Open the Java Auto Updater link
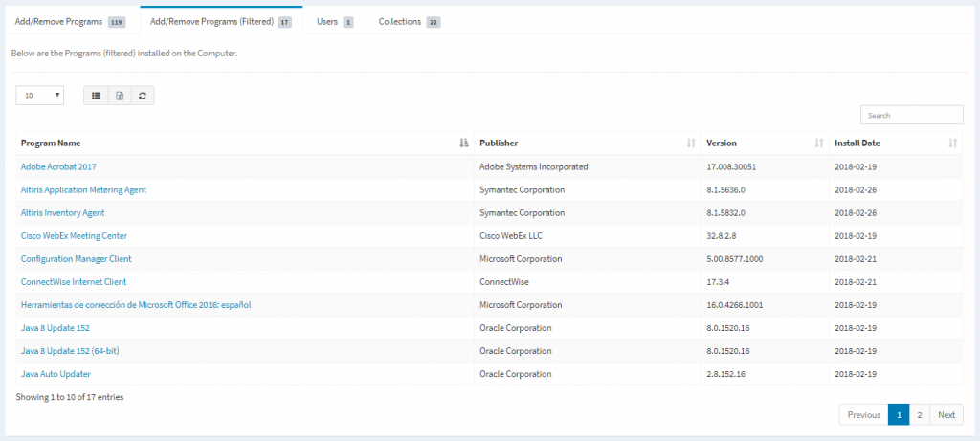This screenshot has height=441, width=980. click(56, 373)
